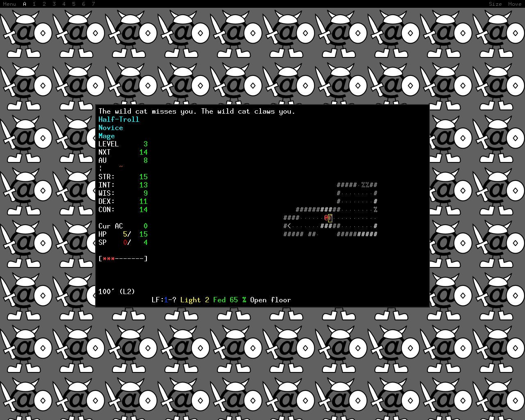Click the 'Fed 65 %' status indicator
The width and height of the screenshot is (525, 420).
(230, 300)
